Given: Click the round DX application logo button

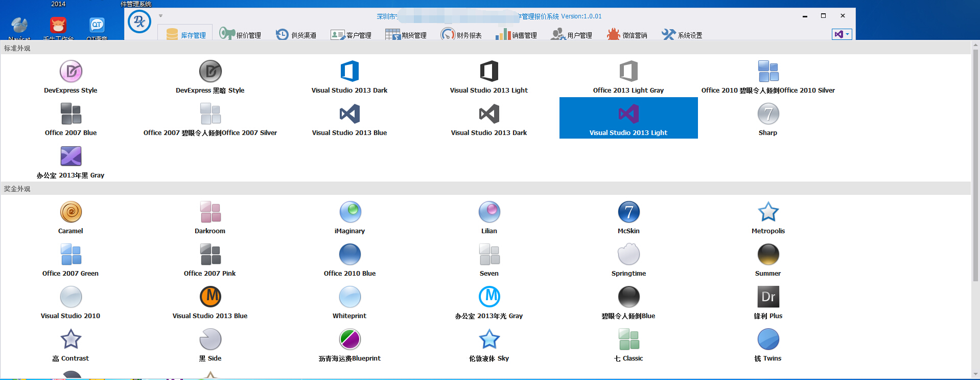Looking at the screenshot, I should tap(139, 22).
